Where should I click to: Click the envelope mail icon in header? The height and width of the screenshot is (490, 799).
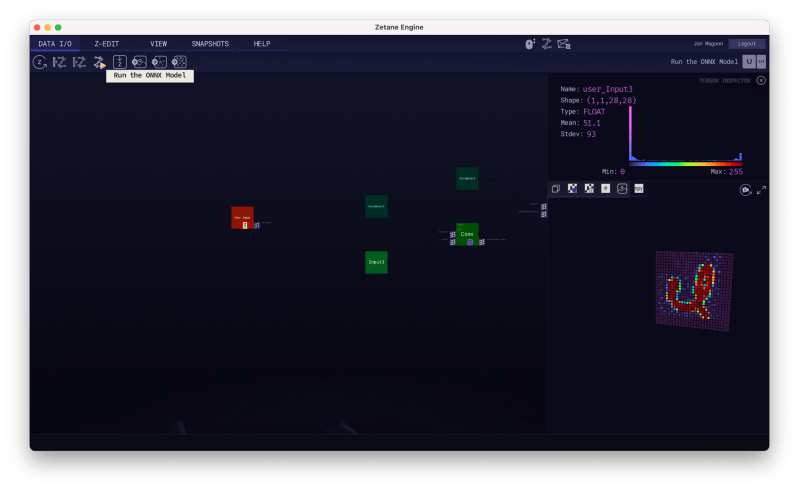coord(564,44)
